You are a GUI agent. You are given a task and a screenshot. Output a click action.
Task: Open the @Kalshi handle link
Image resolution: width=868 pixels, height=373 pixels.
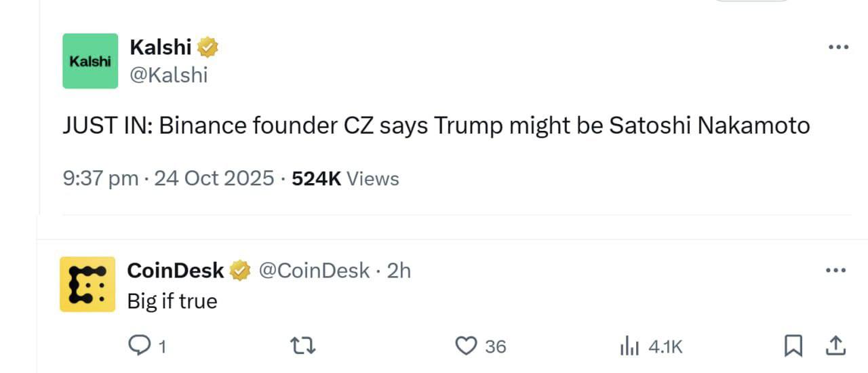tap(168, 75)
